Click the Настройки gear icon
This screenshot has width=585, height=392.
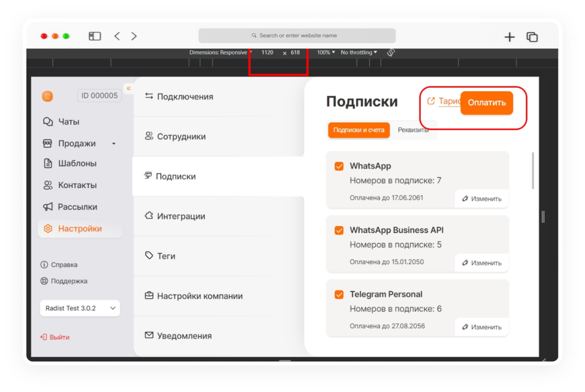tap(48, 229)
